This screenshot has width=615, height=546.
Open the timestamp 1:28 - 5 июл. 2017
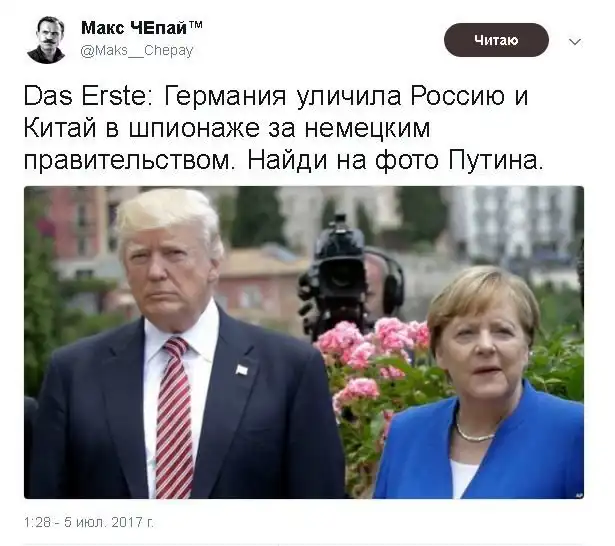89,522
